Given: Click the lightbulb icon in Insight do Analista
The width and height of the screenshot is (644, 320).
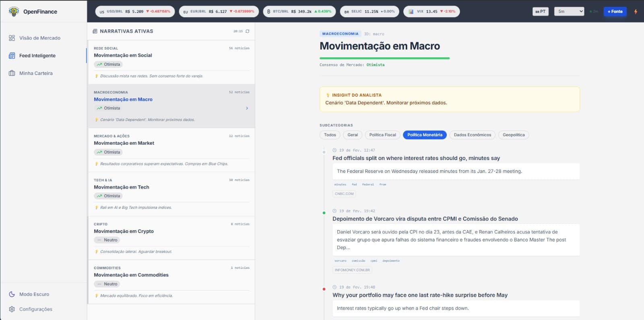Looking at the screenshot, I should coord(328,95).
